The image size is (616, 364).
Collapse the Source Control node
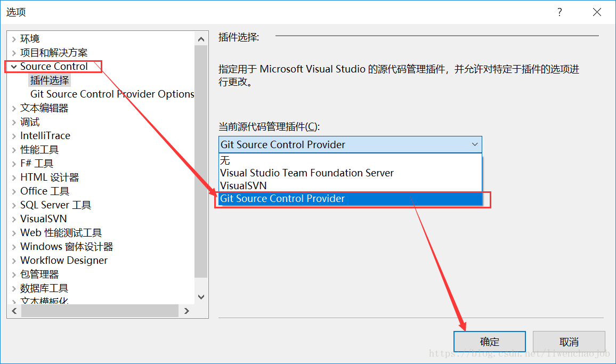pyautogui.click(x=14, y=67)
